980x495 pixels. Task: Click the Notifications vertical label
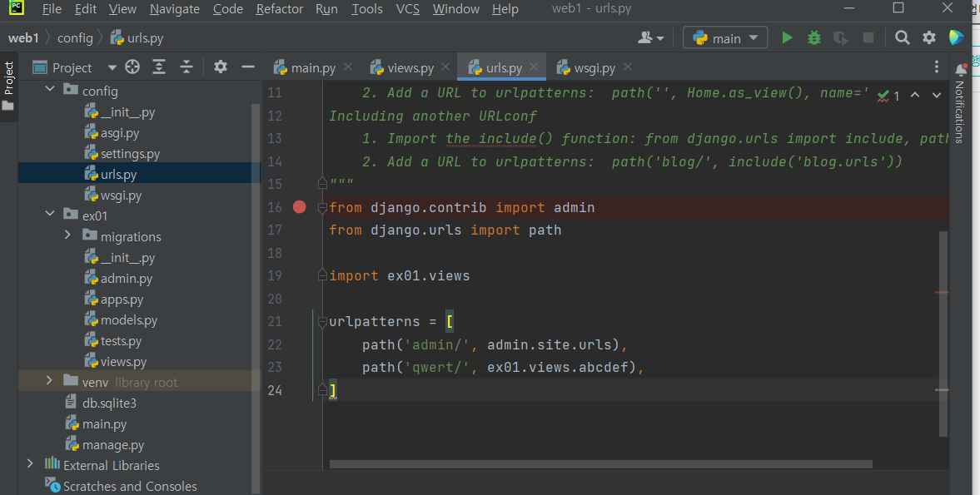[959, 112]
